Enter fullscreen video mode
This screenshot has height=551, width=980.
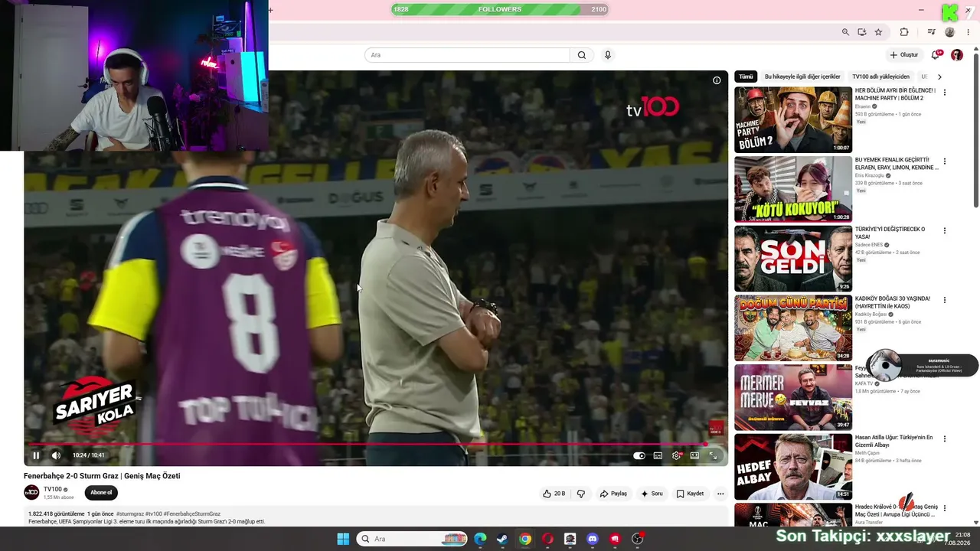click(713, 456)
